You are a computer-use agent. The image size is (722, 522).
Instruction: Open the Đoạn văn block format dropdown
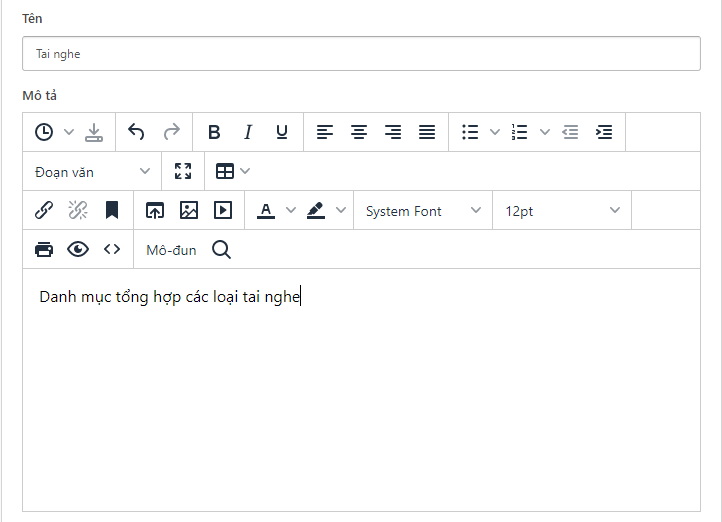(92, 172)
